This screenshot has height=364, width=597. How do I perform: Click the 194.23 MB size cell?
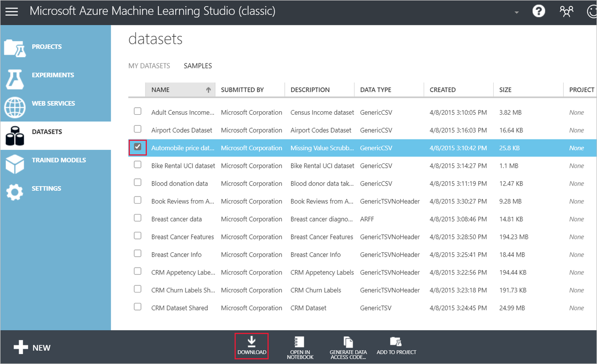point(514,237)
